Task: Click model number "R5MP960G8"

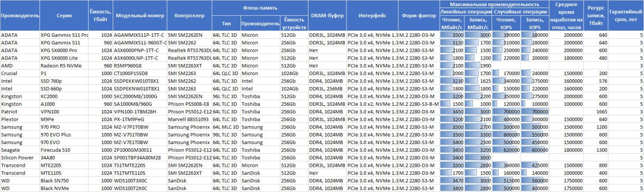Action: tap(140, 66)
